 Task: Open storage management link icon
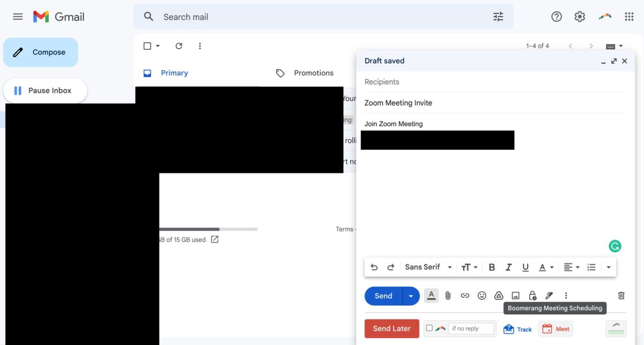tap(215, 239)
